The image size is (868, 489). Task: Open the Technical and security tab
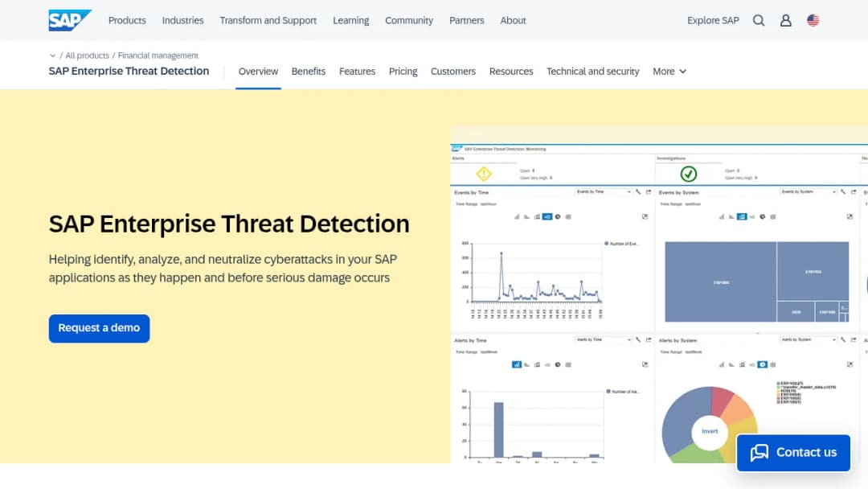[x=593, y=72]
